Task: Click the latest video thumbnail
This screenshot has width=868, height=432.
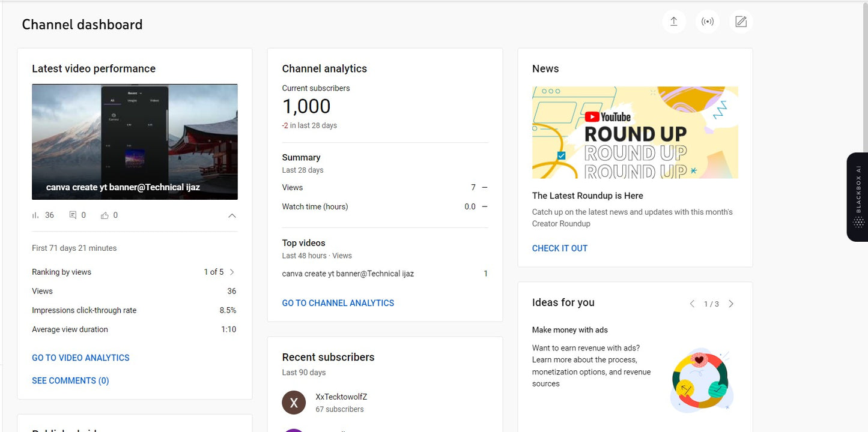Action: [135, 142]
